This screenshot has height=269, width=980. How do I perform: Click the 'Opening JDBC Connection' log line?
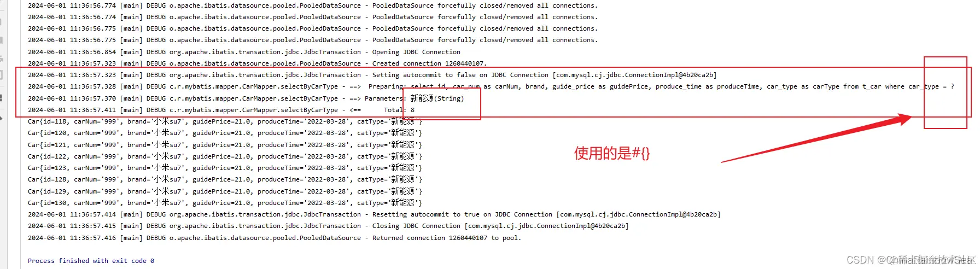244,52
